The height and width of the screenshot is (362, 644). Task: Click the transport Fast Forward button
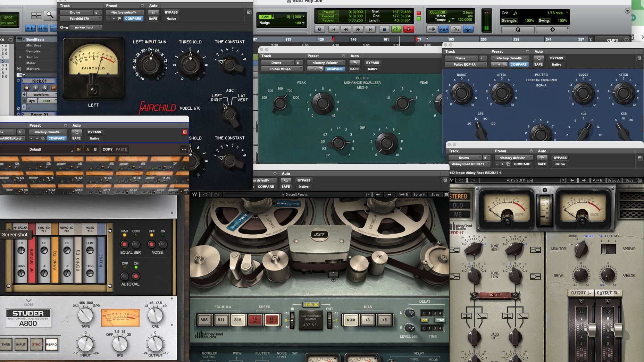[x=358, y=29]
